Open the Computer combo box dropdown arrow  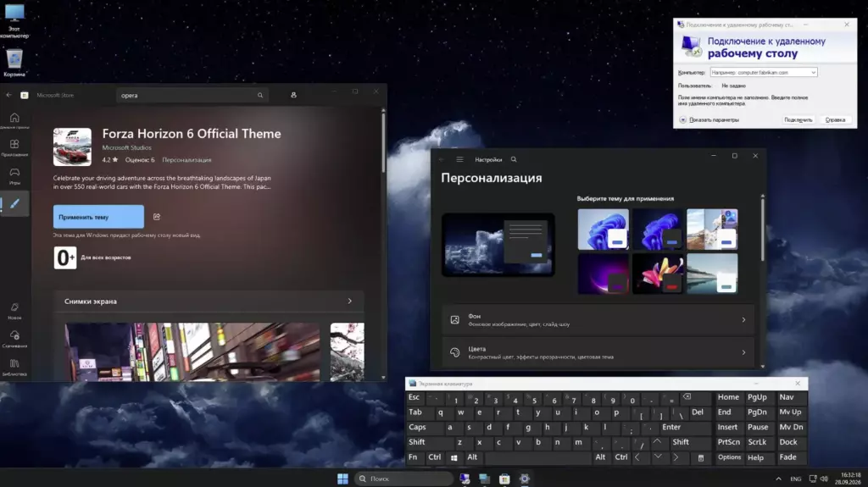(813, 73)
